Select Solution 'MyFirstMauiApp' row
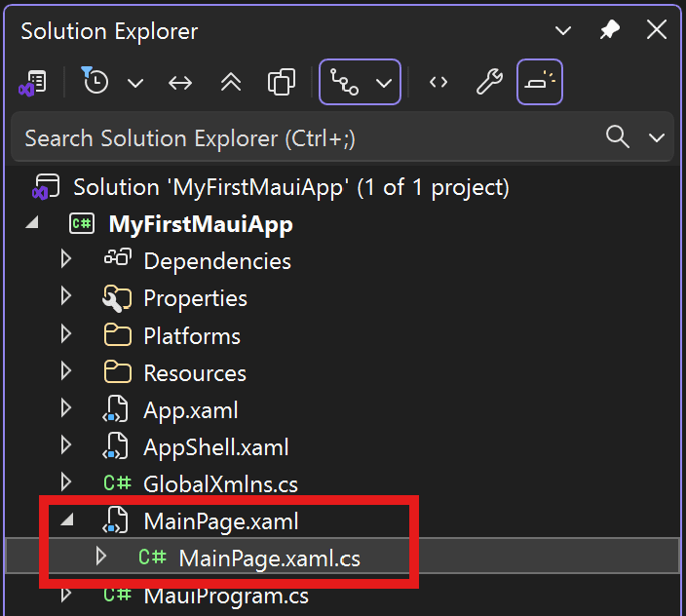The height and width of the screenshot is (616, 686). [x=343, y=187]
